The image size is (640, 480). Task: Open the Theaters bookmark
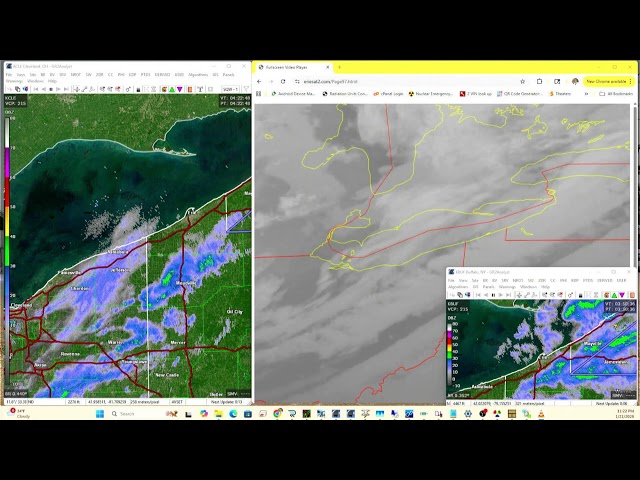pyautogui.click(x=560, y=93)
